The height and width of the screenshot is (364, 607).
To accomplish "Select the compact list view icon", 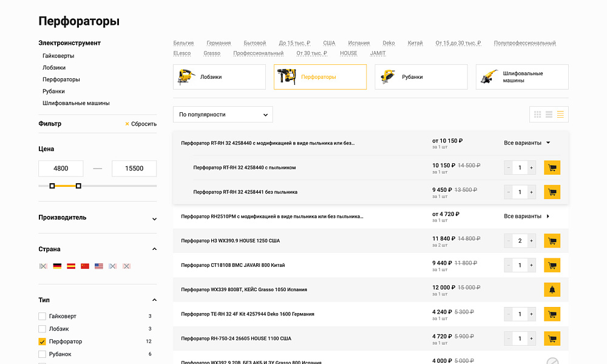I will 549,114.
